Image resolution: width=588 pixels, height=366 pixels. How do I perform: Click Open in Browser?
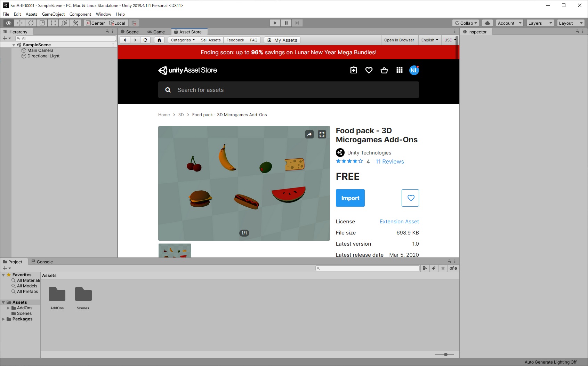399,40
